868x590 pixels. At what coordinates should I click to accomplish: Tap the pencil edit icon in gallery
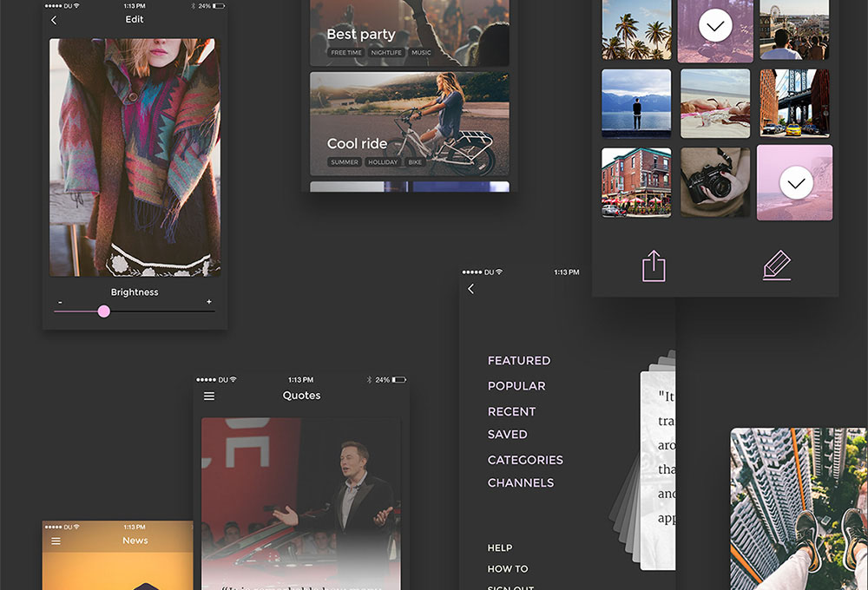coord(777,265)
